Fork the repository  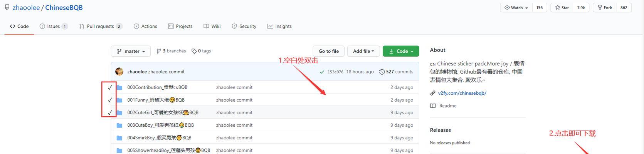click(x=604, y=8)
